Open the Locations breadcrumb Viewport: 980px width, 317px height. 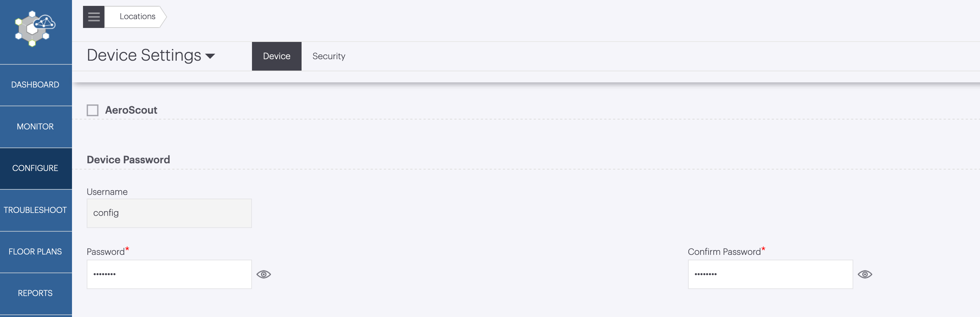click(x=137, y=17)
